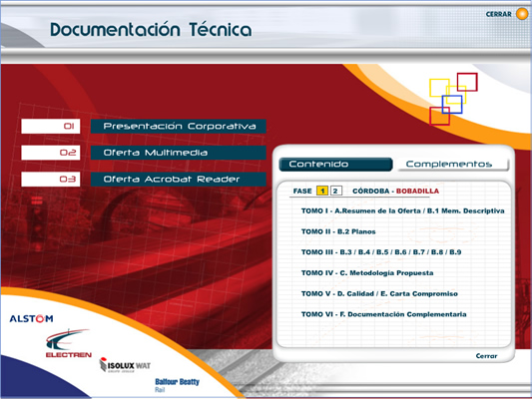Select the 01 number box

[x=51, y=126]
